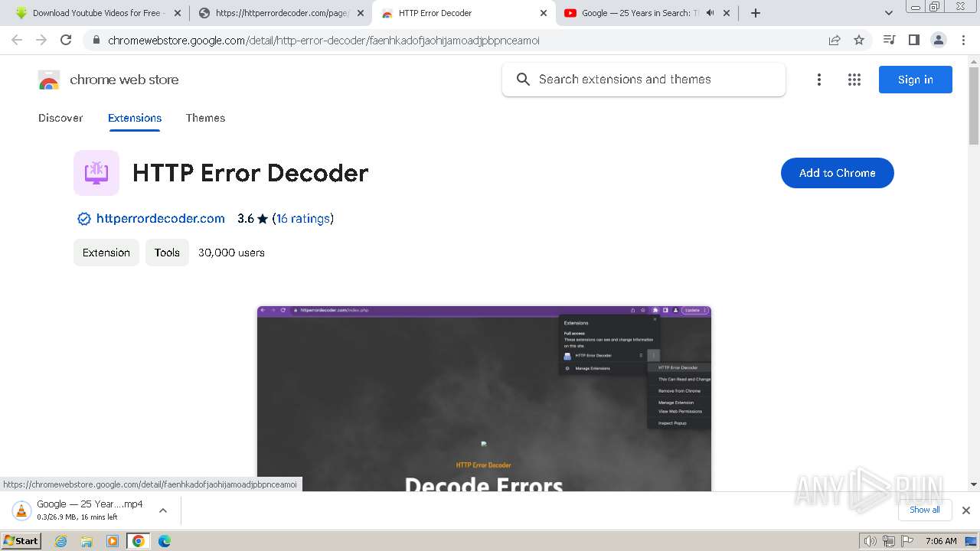Screen dimensions: 980x551
Task: Toggle Chrome side panel icon
Action: pos(913,40)
